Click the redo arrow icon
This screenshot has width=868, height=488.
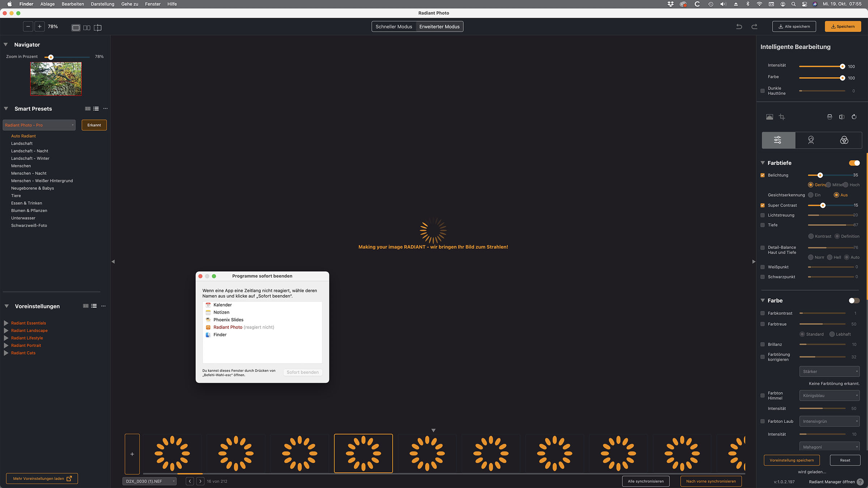pos(754,27)
